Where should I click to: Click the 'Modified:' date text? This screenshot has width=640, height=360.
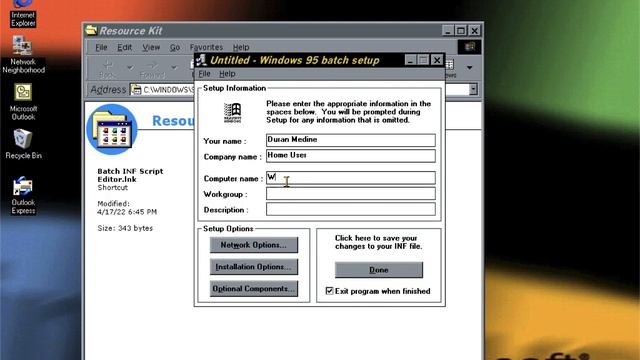tap(127, 208)
